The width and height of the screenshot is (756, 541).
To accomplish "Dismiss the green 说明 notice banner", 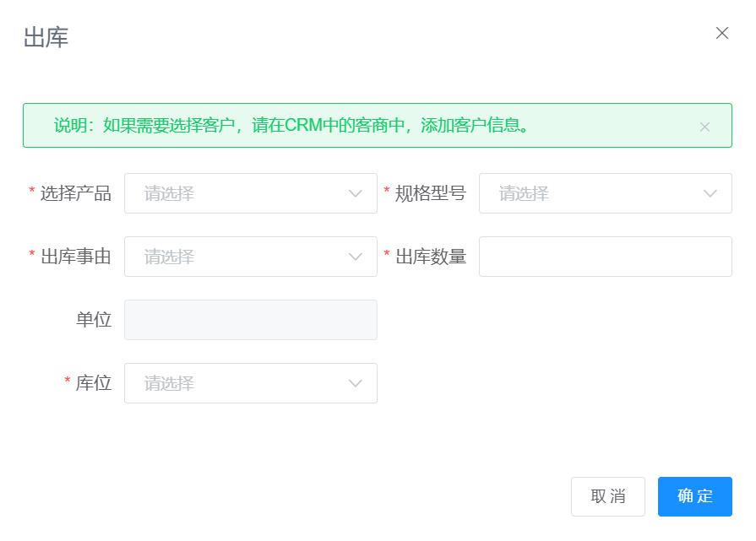I will click(x=704, y=127).
